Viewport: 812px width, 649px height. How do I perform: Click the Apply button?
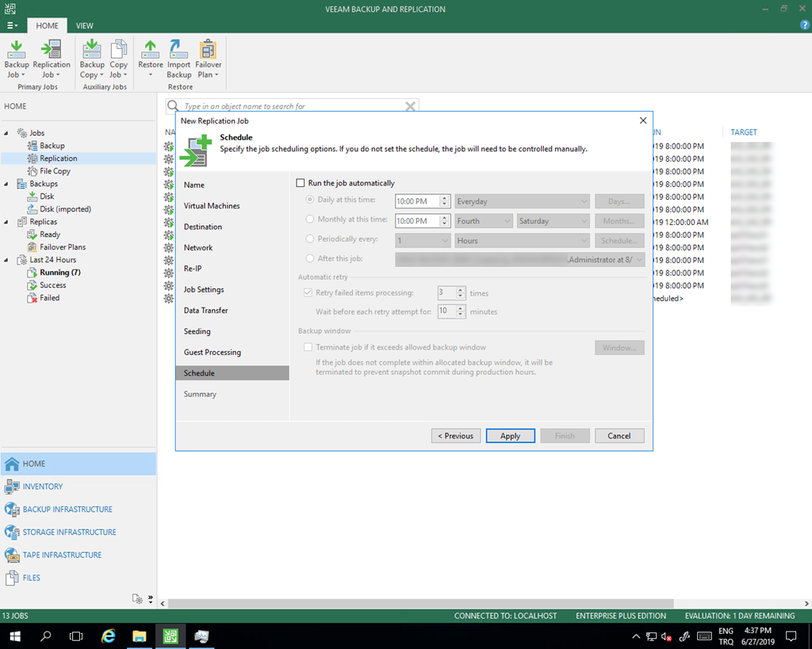511,436
